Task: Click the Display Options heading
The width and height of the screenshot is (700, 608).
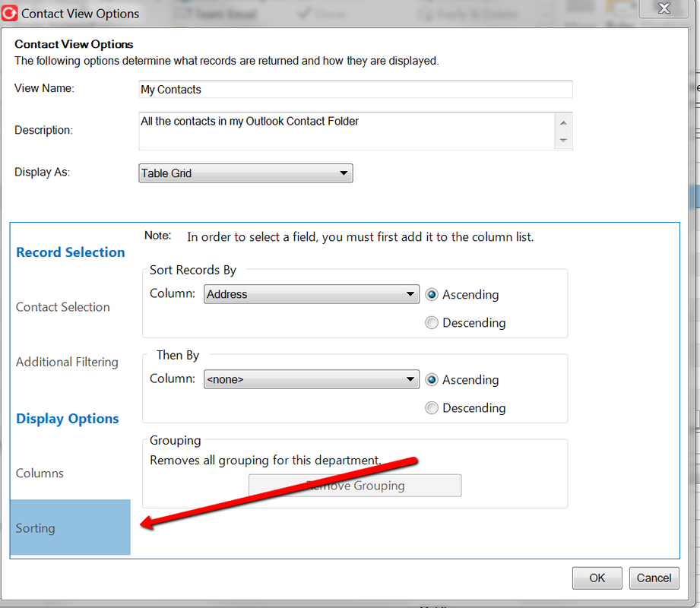Action: [68, 419]
